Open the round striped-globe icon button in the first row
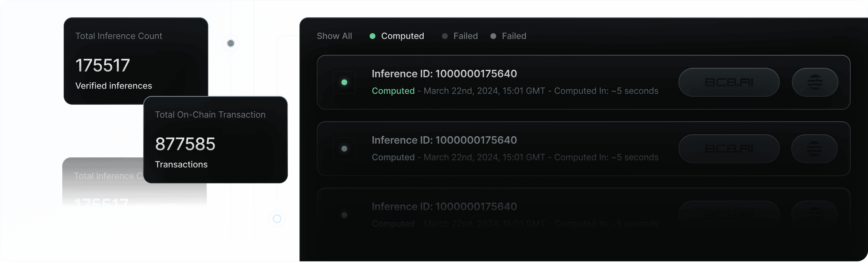Viewport: 868px width, 262px height. (x=815, y=82)
